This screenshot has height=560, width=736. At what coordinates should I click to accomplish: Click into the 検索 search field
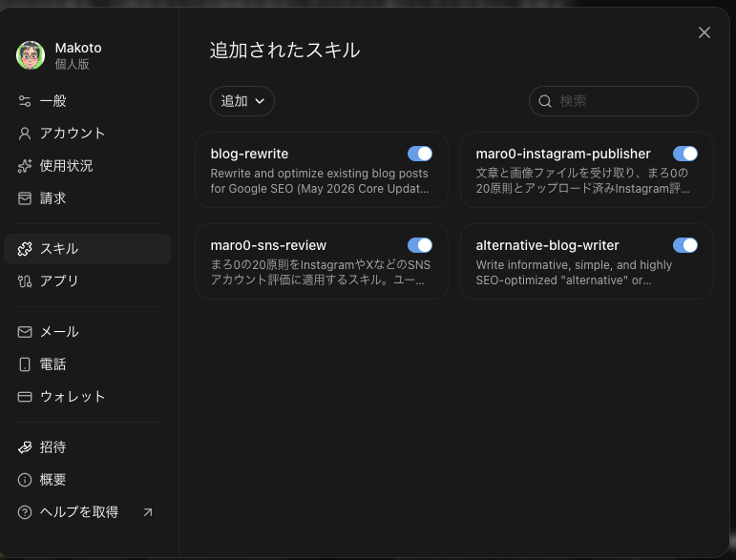coord(614,101)
